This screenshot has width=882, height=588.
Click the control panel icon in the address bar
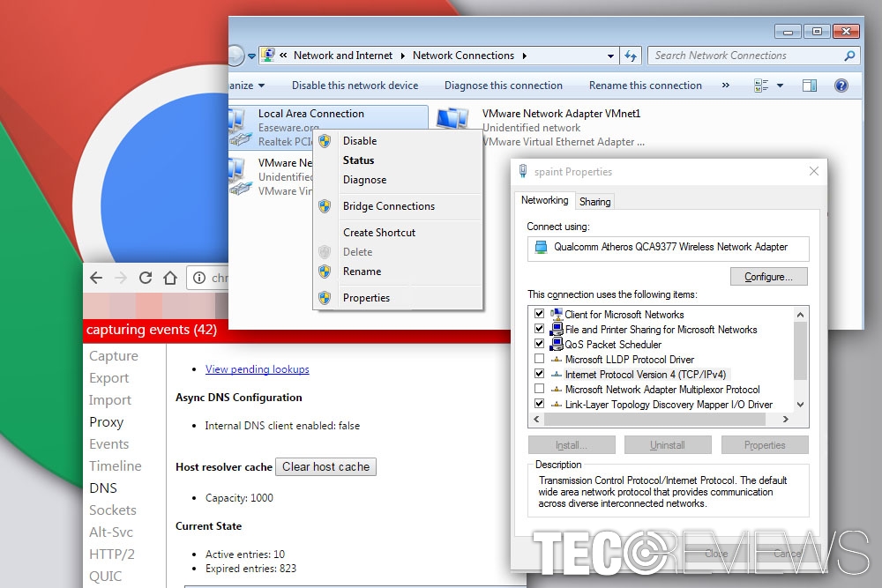pyautogui.click(x=268, y=55)
